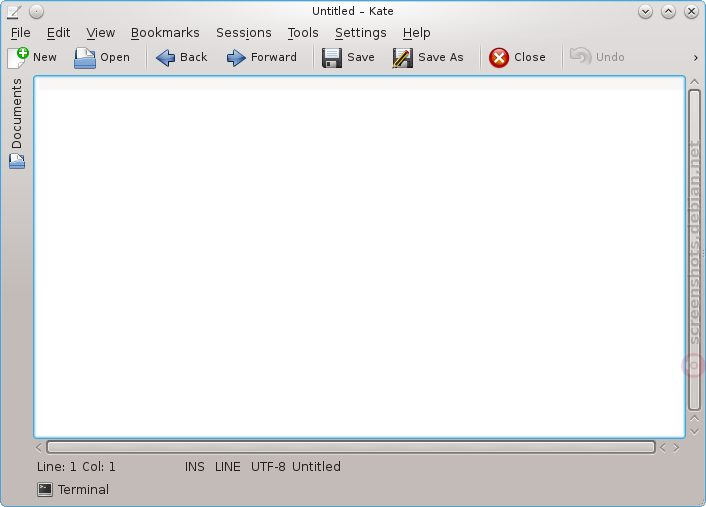Click the round on-all-desktops title bar button

coord(36,12)
